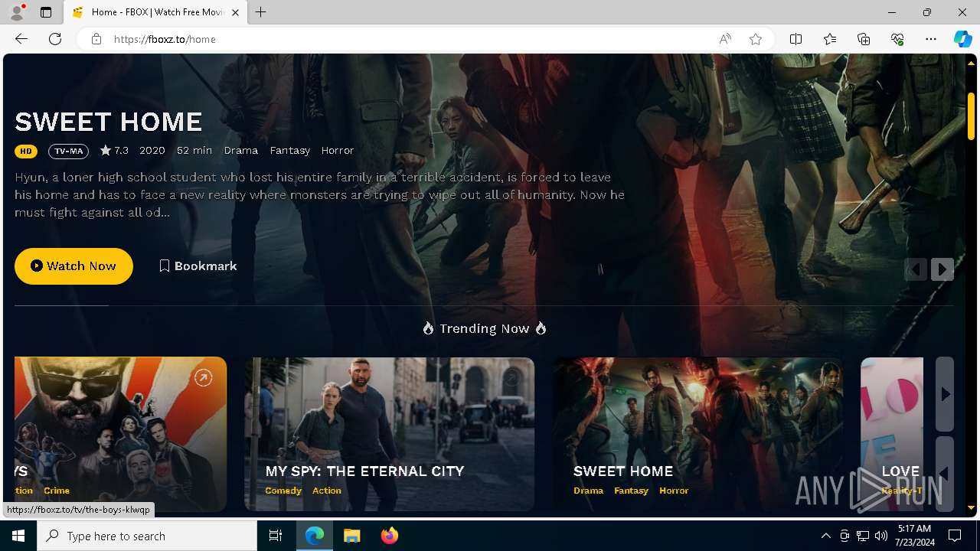Open Favorites list icon
980x551 pixels.
pyautogui.click(x=830, y=39)
